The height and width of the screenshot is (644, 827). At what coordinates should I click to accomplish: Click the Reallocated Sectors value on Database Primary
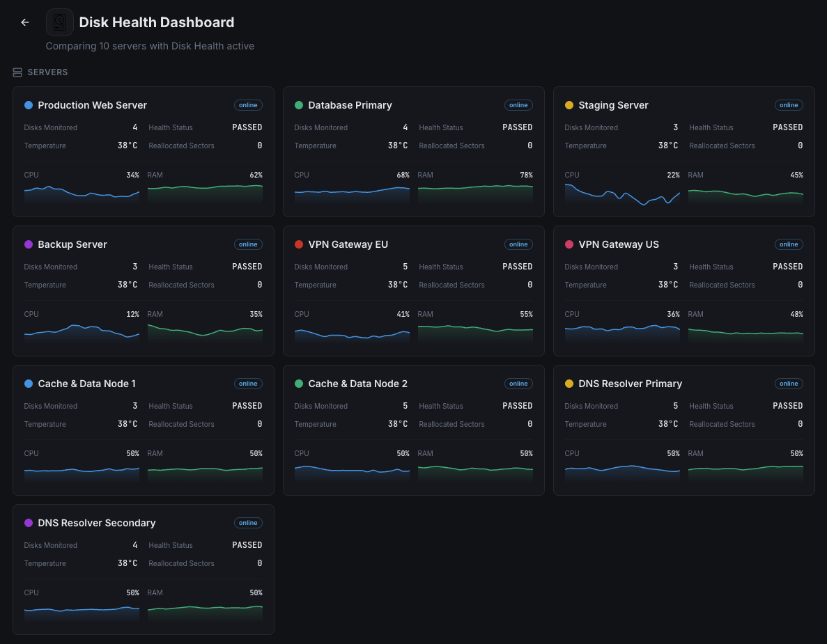[530, 146]
